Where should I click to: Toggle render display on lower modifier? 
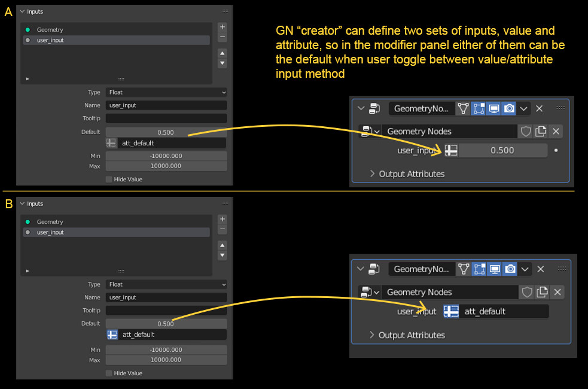coord(510,269)
